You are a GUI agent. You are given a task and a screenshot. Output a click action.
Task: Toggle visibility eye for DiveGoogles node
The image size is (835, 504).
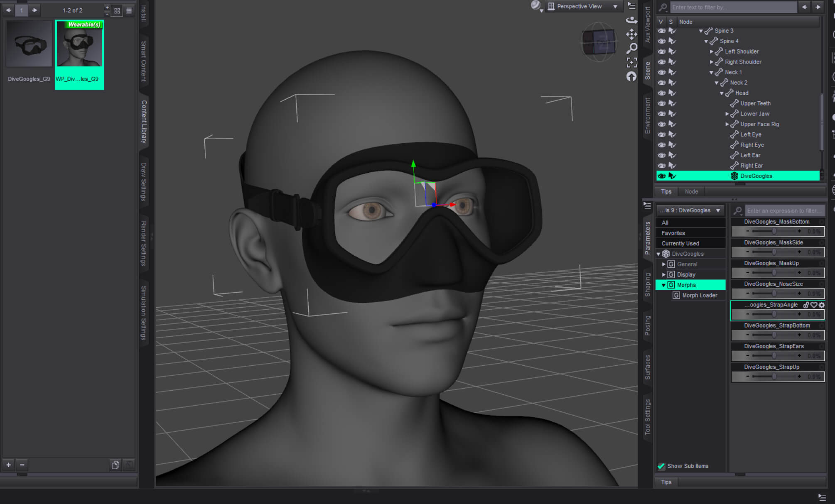click(662, 176)
